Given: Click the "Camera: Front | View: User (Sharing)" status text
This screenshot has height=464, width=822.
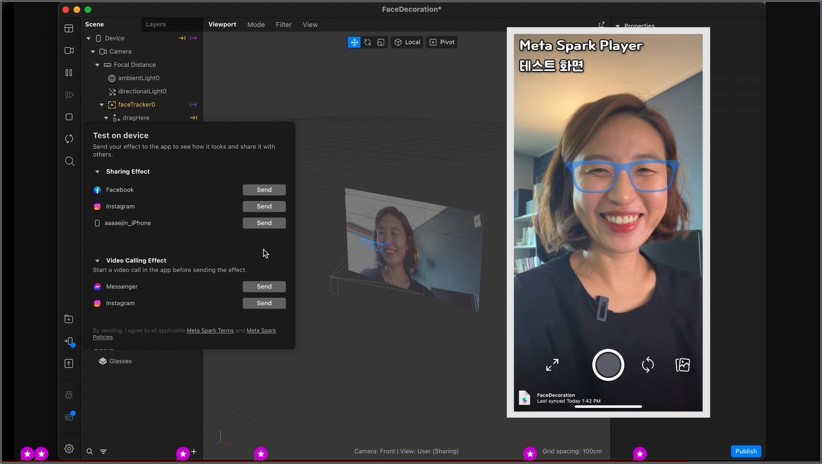Looking at the screenshot, I should pyautogui.click(x=406, y=451).
